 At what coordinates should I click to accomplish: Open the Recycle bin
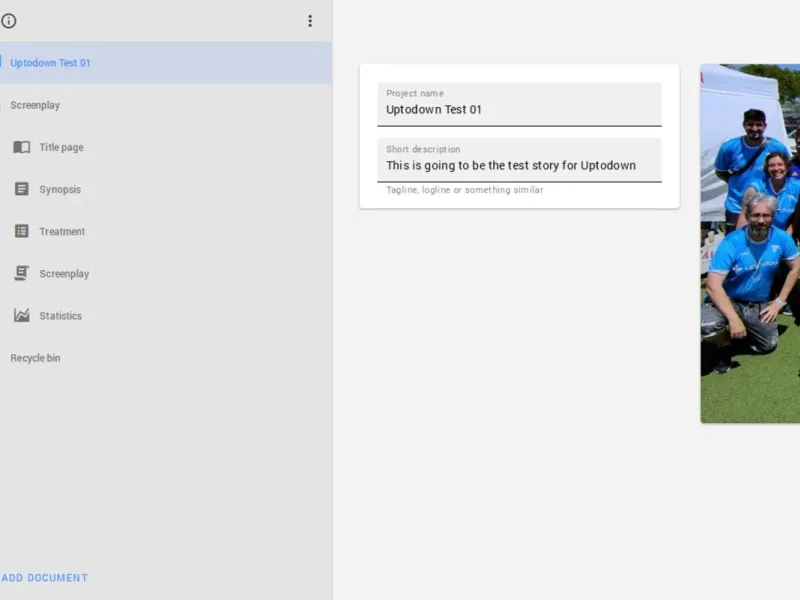[x=35, y=358]
